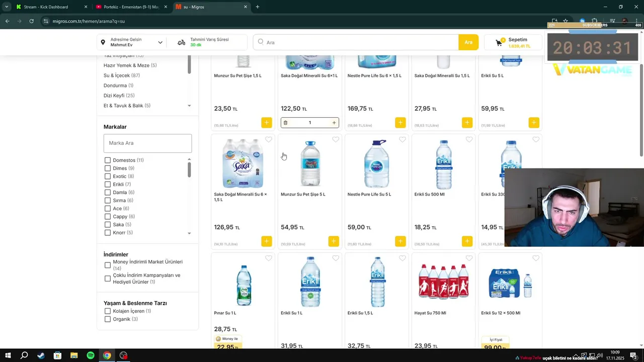Viewport: 644px width, 362px height.
Task: Click Tahmini Varış Süresi delivery time
Action: tap(207, 42)
